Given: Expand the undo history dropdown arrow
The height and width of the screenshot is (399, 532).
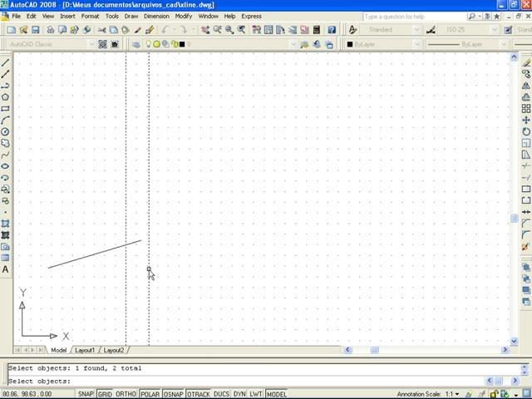Looking at the screenshot, I should coord(175,30).
